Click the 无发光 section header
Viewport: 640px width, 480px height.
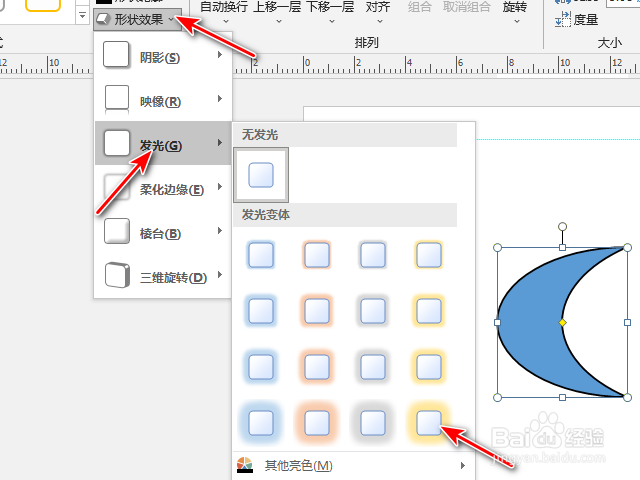345,135
